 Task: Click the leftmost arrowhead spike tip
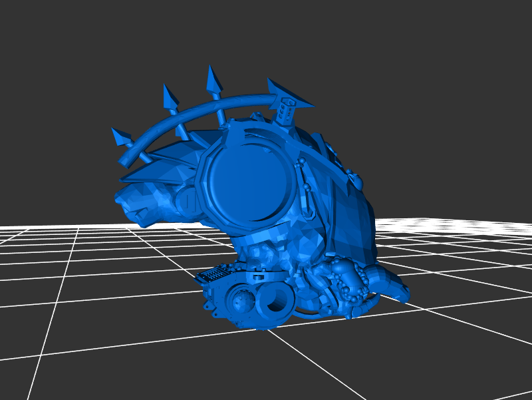(x=121, y=136)
